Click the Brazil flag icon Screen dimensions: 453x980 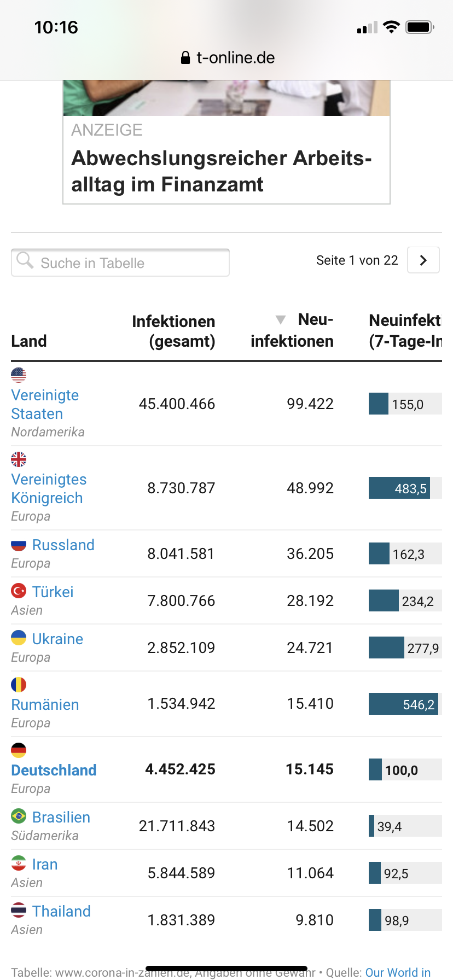tap(19, 816)
